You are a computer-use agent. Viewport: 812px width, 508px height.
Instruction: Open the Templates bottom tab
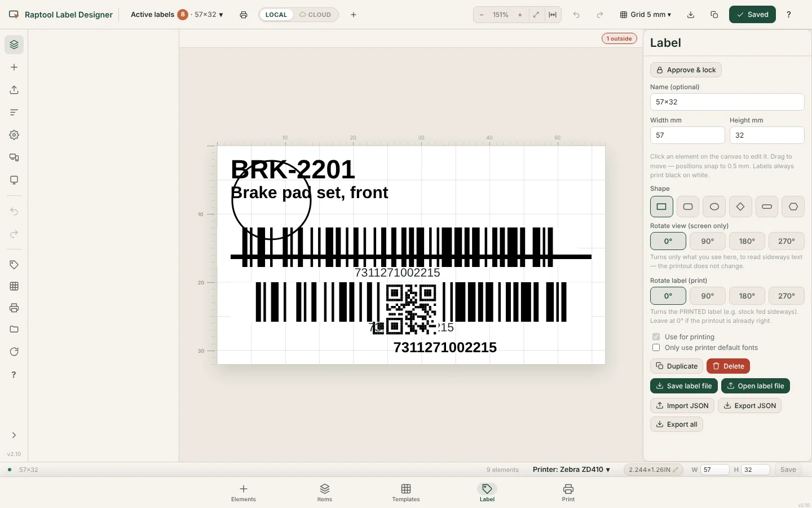(x=406, y=493)
